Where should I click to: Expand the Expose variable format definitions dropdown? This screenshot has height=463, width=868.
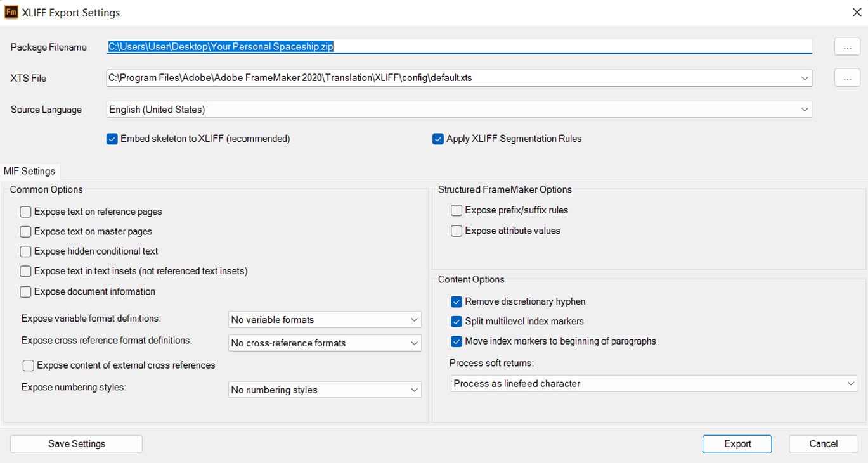[413, 319]
